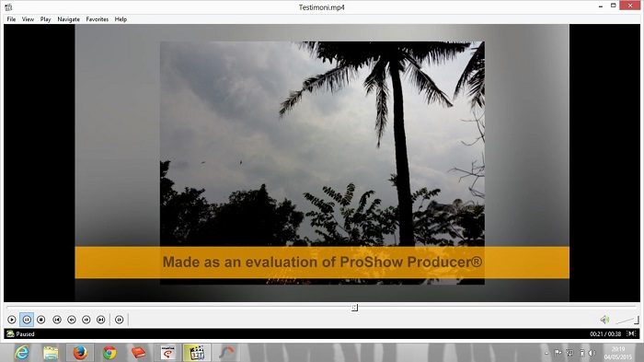Click the 'Paused' status text

26,334
